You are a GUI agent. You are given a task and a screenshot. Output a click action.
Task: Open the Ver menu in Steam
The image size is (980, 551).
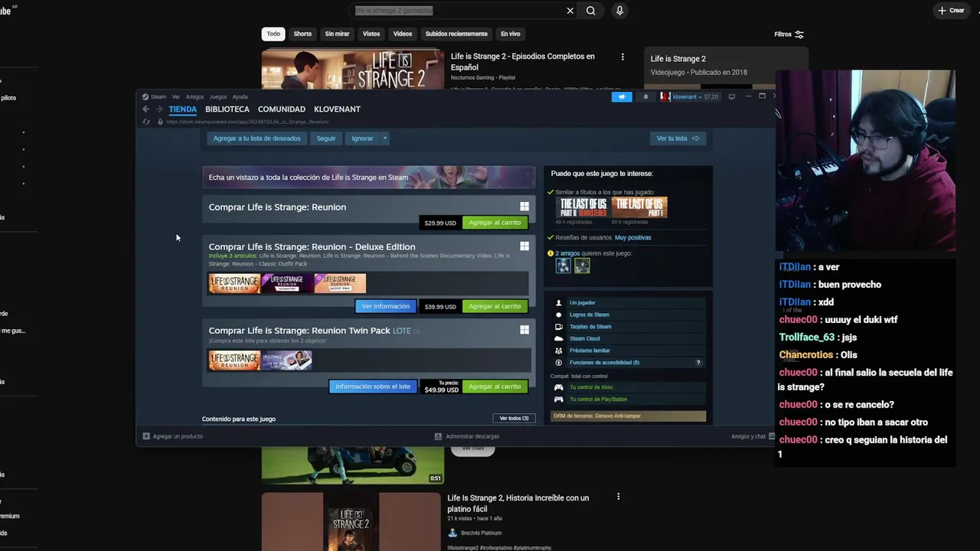(x=176, y=97)
